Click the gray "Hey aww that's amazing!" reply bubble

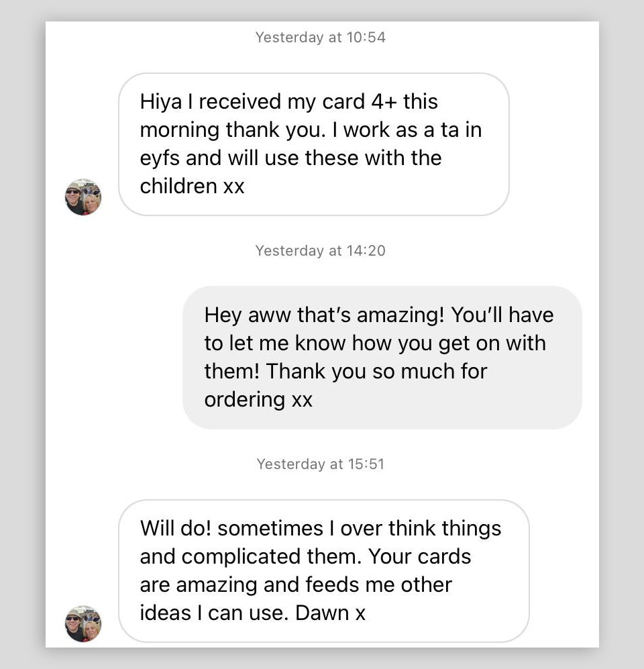click(x=382, y=357)
